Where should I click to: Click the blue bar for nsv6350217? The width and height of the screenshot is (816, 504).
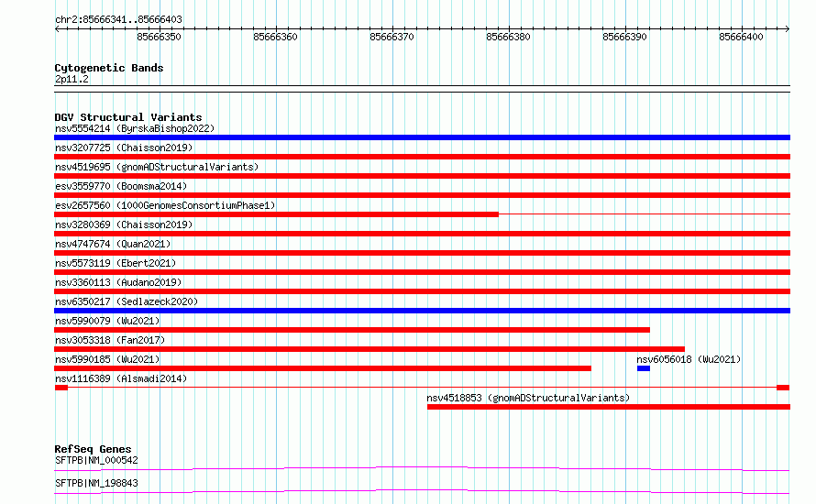point(422,311)
